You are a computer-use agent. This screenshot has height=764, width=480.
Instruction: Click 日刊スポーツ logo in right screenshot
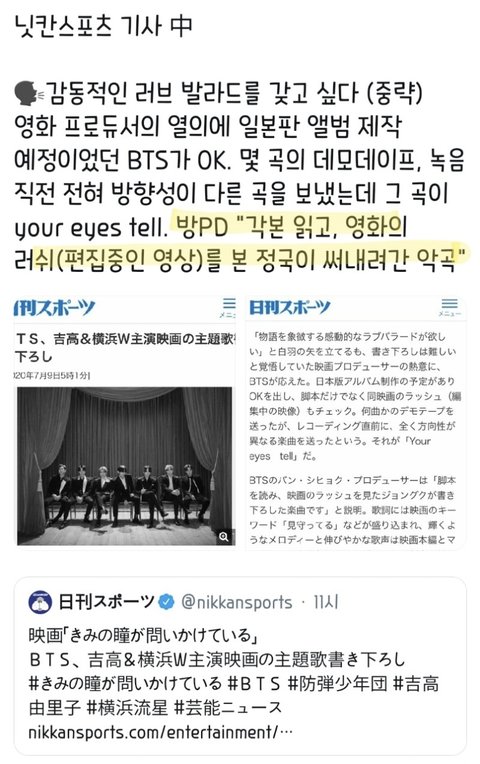289,308
